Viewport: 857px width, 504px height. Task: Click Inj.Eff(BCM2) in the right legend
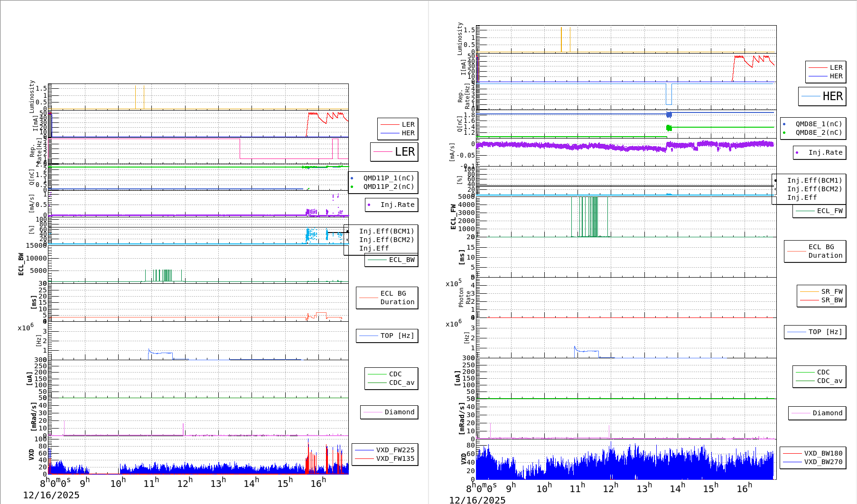point(814,189)
